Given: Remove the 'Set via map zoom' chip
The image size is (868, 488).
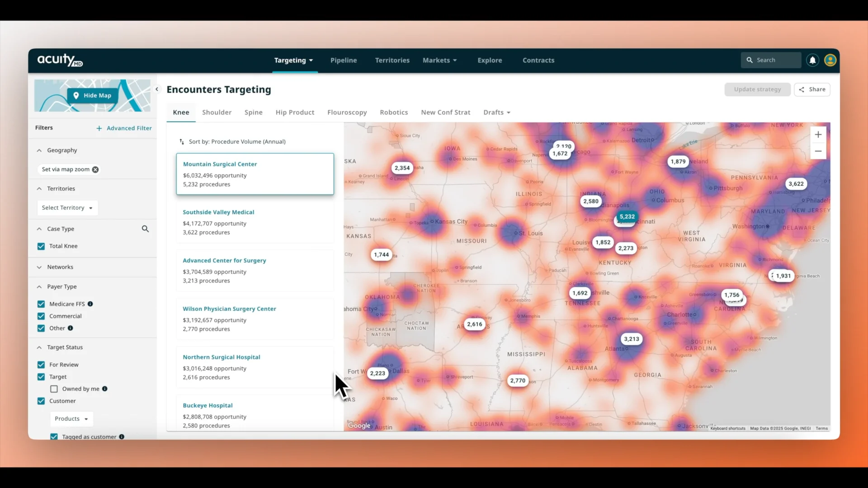Looking at the screenshot, I should (x=95, y=169).
